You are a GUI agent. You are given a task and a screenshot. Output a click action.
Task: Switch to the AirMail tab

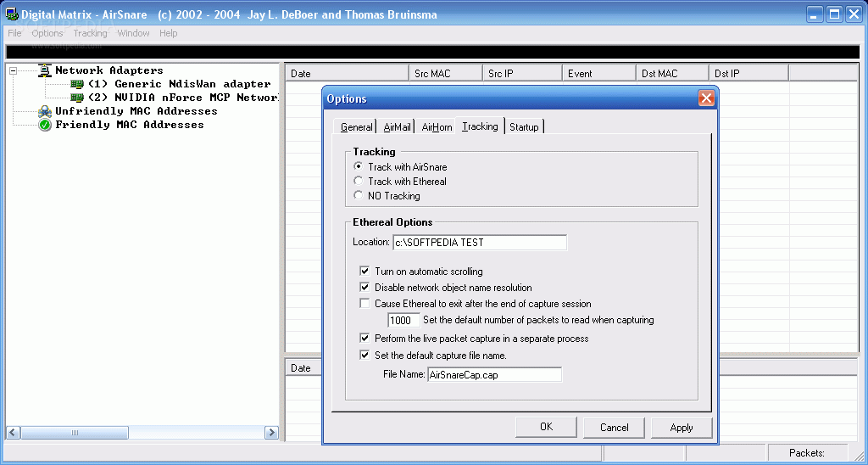[397, 127]
